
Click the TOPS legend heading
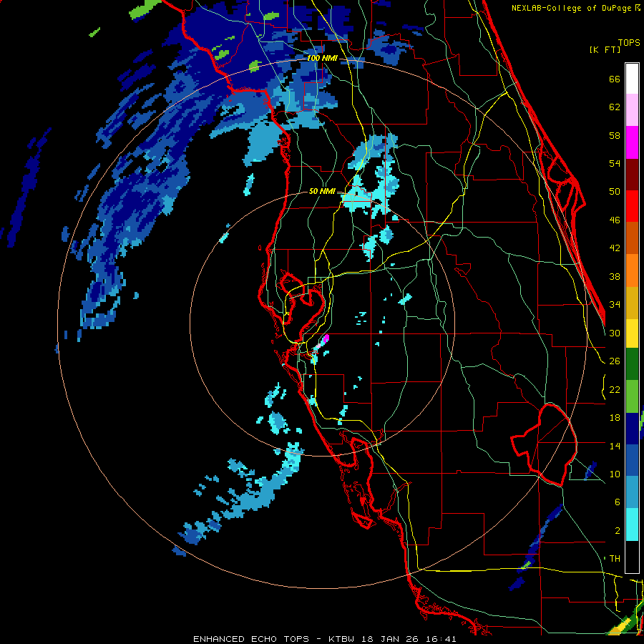click(629, 43)
